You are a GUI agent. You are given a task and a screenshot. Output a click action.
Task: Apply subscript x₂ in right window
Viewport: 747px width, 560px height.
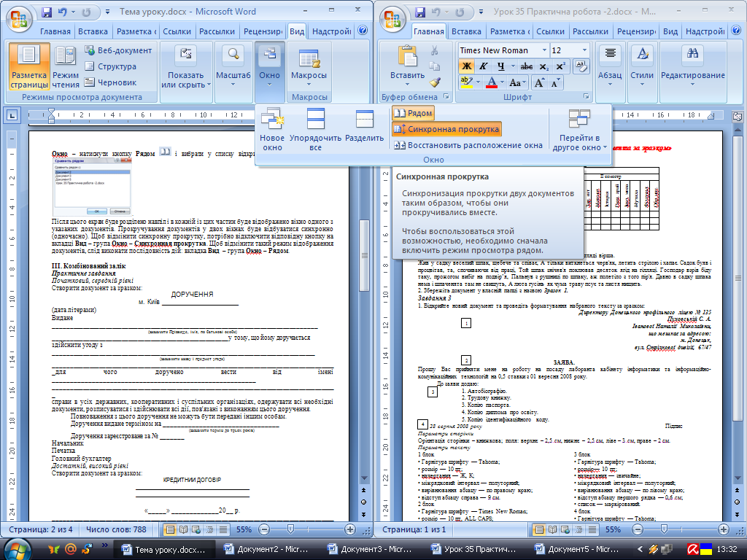(x=543, y=66)
